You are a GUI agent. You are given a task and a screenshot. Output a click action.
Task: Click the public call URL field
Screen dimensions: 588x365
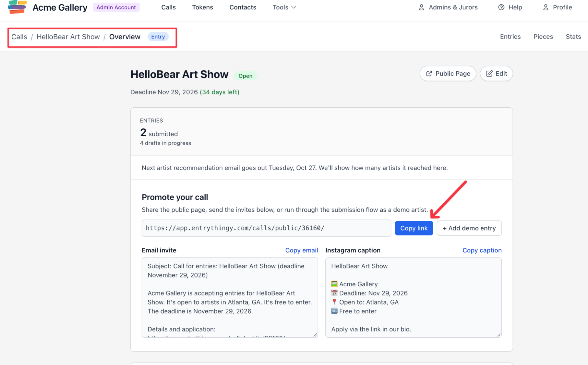[x=266, y=228]
